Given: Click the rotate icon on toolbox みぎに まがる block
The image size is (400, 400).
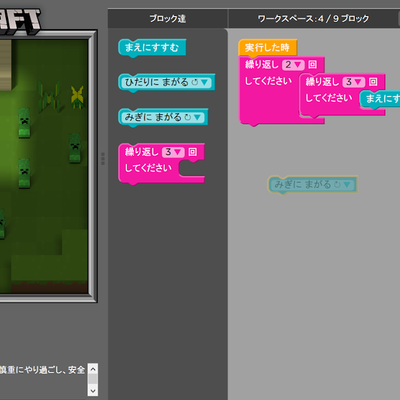Looking at the screenshot, I should pos(188,117).
